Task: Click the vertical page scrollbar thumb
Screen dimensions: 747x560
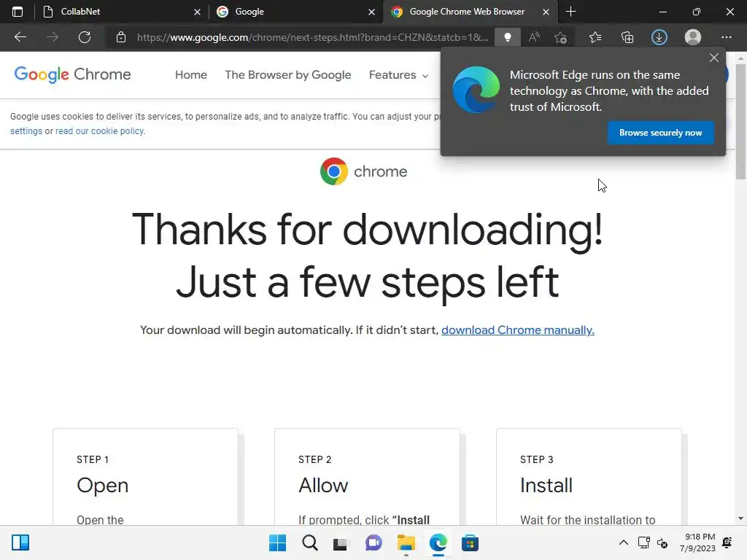Action: (x=740, y=122)
